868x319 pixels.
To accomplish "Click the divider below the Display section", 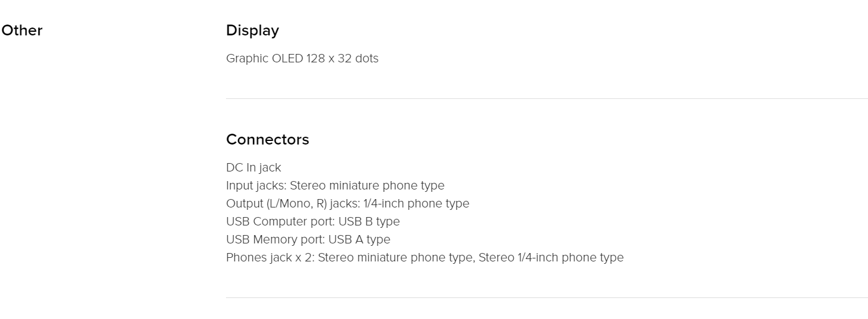I will tap(547, 98).
